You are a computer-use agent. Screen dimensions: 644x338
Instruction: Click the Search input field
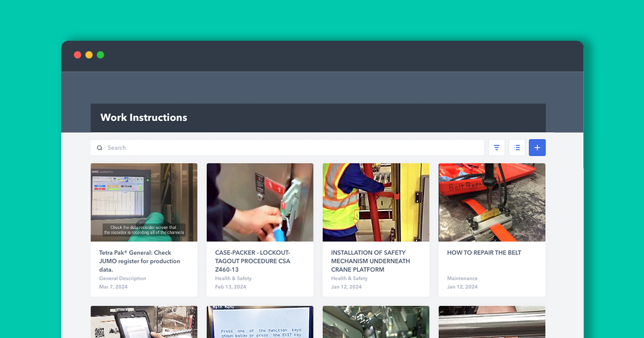coord(215,147)
